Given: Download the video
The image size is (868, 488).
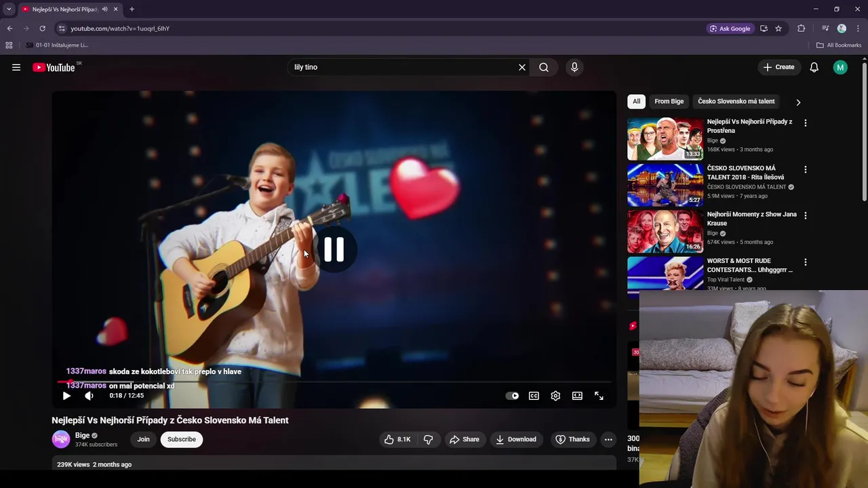Looking at the screenshot, I should coord(516,439).
